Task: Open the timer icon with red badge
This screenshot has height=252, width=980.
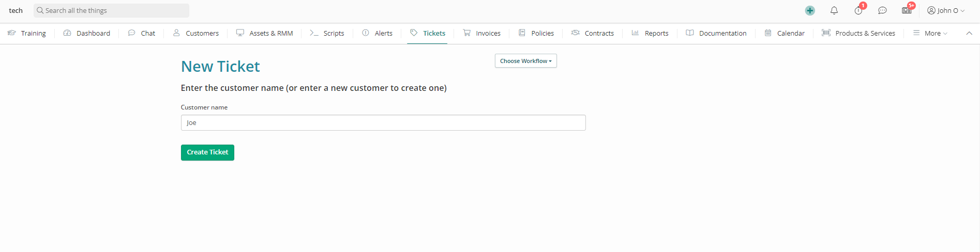Action: click(858, 10)
